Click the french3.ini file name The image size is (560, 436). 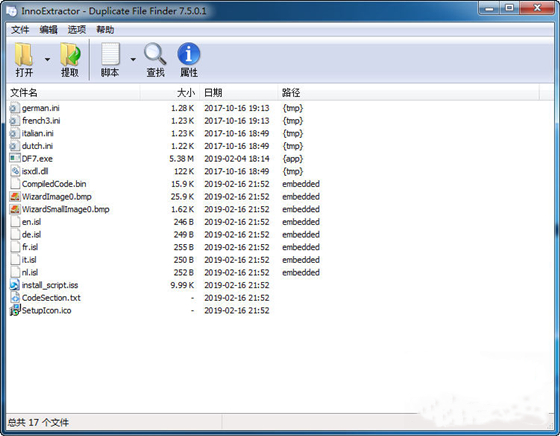point(41,121)
